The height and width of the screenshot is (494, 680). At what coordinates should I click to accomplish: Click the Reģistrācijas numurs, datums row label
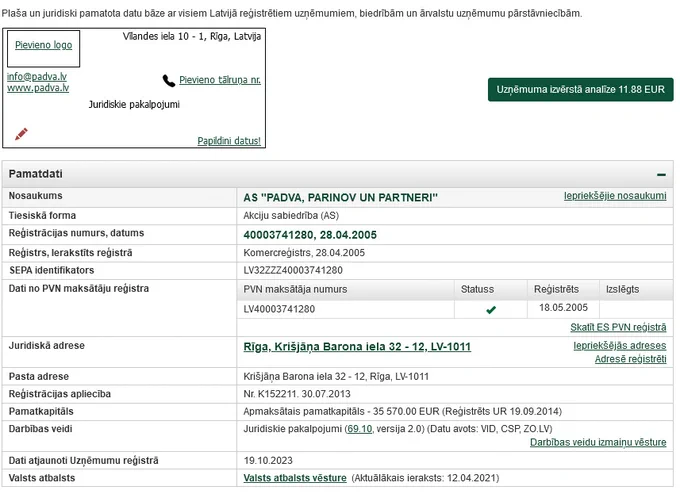click(76, 233)
